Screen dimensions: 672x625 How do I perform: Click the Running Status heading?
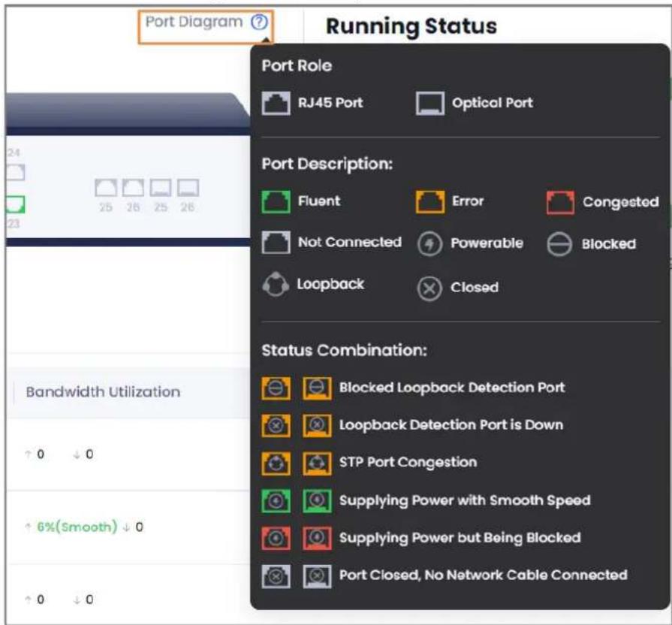(x=411, y=26)
